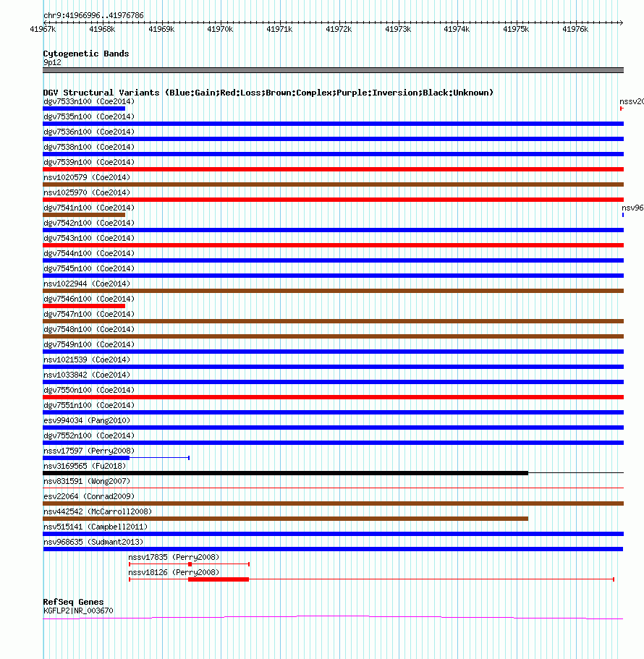
Task: Click the 41967k ruler label
Action: 43,29
